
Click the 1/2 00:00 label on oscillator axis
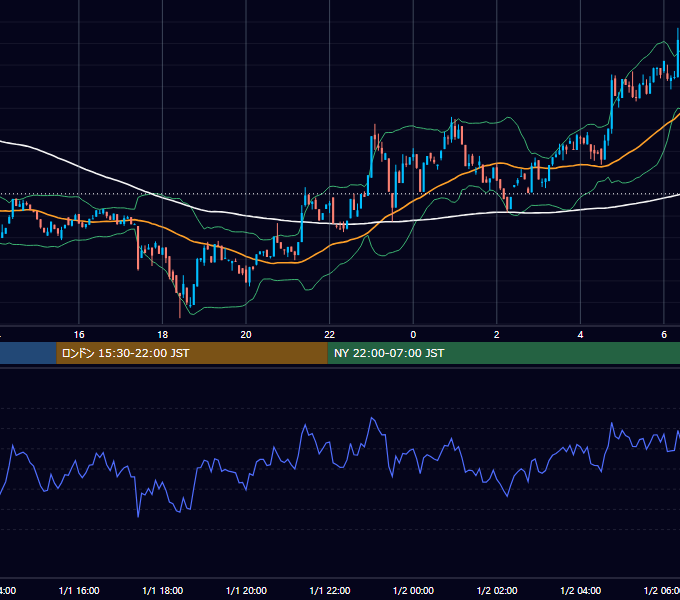pyautogui.click(x=413, y=590)
